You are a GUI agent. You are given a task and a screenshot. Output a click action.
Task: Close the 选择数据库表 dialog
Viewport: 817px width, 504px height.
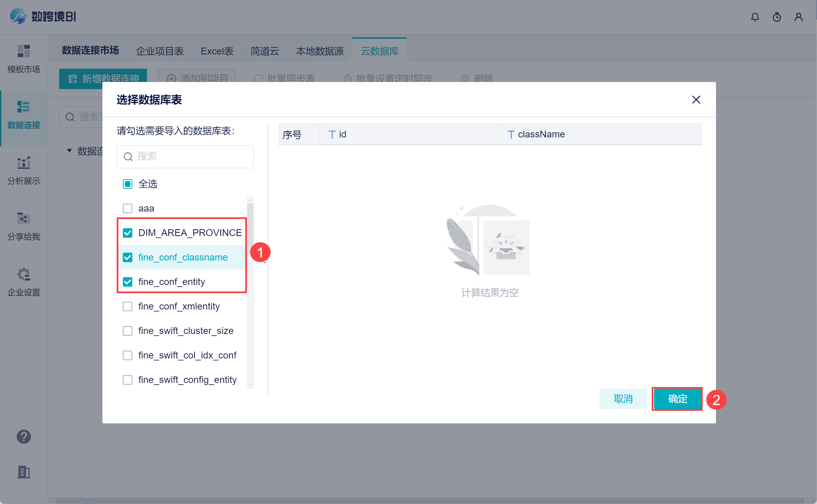click(696, 100)
